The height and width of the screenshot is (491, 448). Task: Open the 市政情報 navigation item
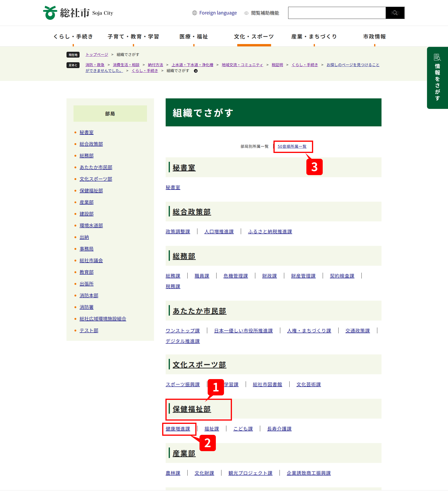click(374, 37)
